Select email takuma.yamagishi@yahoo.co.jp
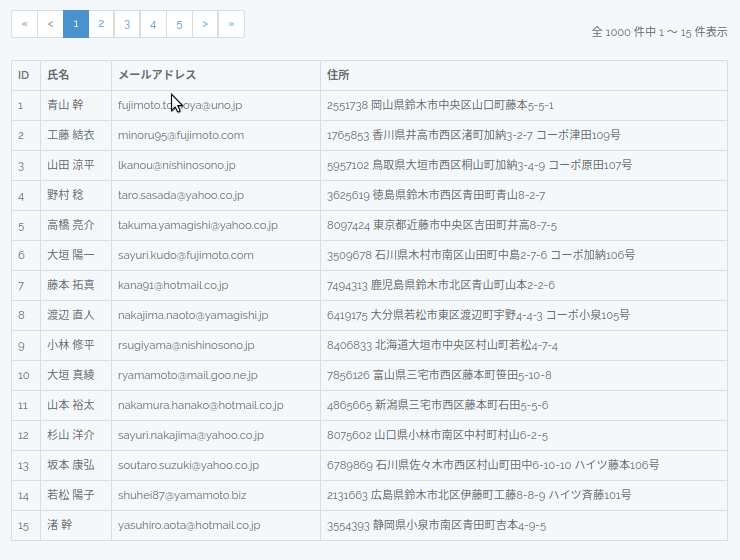This screenshot has width=740, height=560. (x=198, y=226)
